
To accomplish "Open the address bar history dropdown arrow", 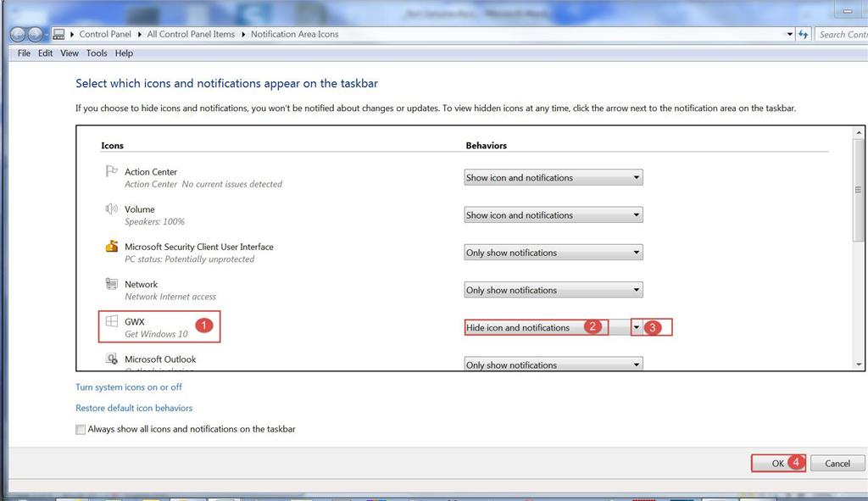I will click(789, 34).
